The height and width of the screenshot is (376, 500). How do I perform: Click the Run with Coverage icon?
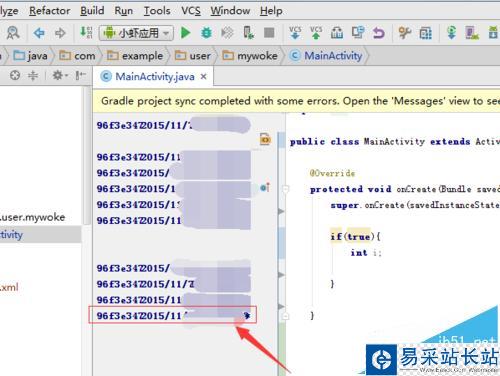pyautogui.click(x=227, y=33)
